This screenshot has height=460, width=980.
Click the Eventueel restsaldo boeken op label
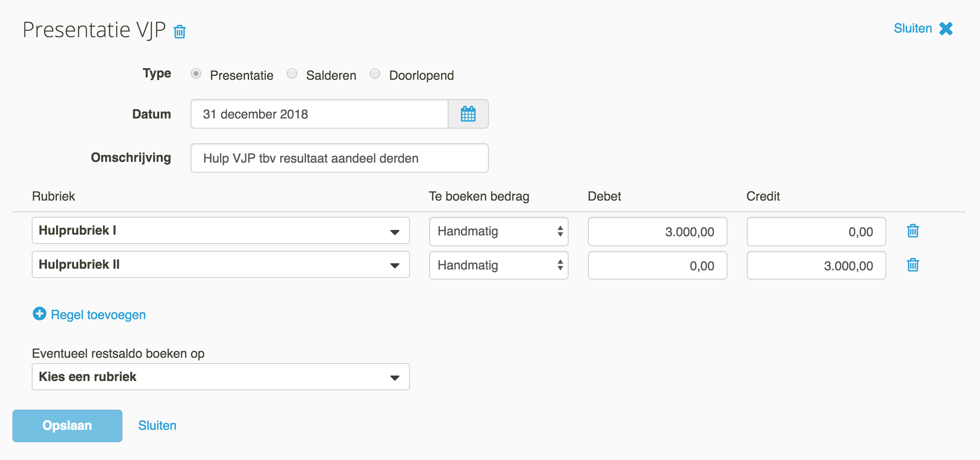pyautogui.click(x=118, y=354)
